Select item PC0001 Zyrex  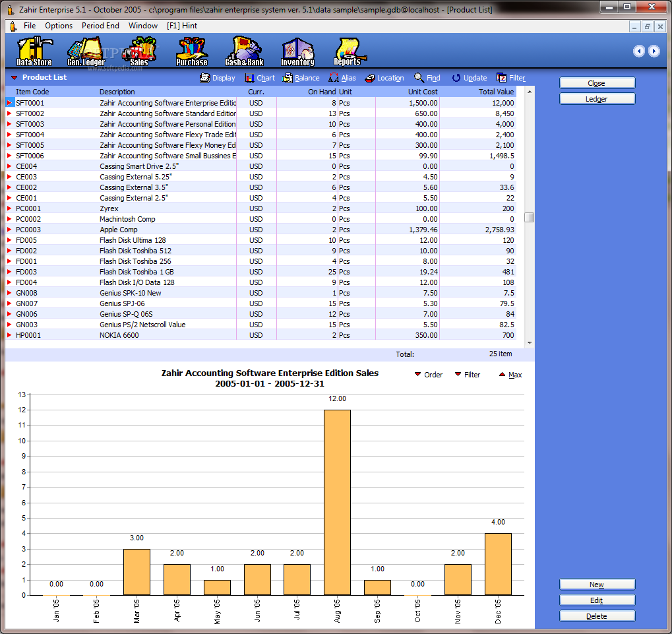260,208
